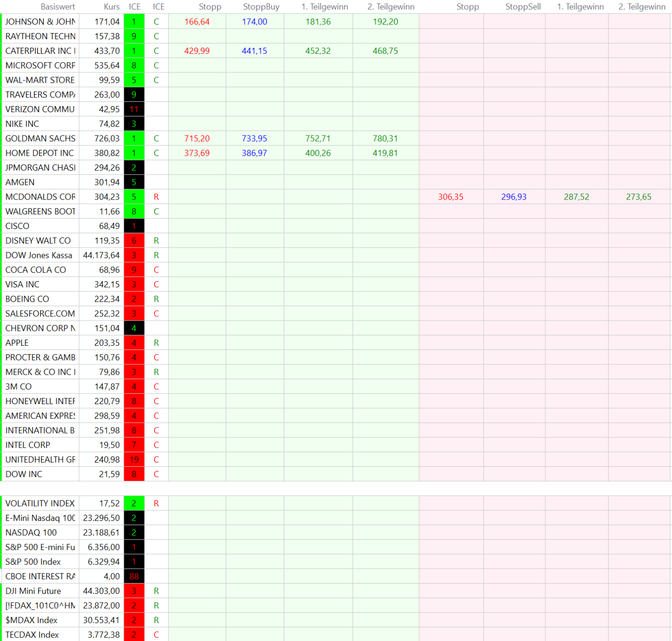Click the StoppSell column header

tap(522, 7)
